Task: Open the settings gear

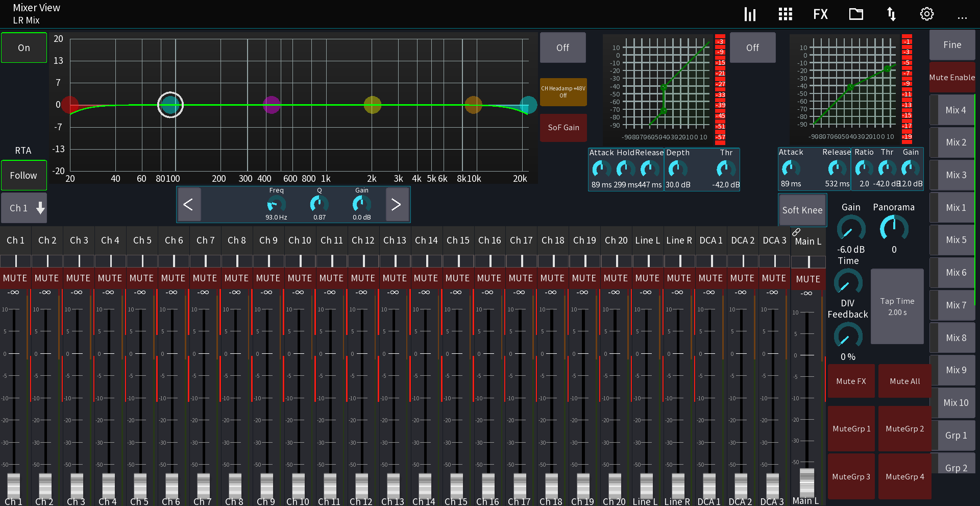Action: pos(926,14)
